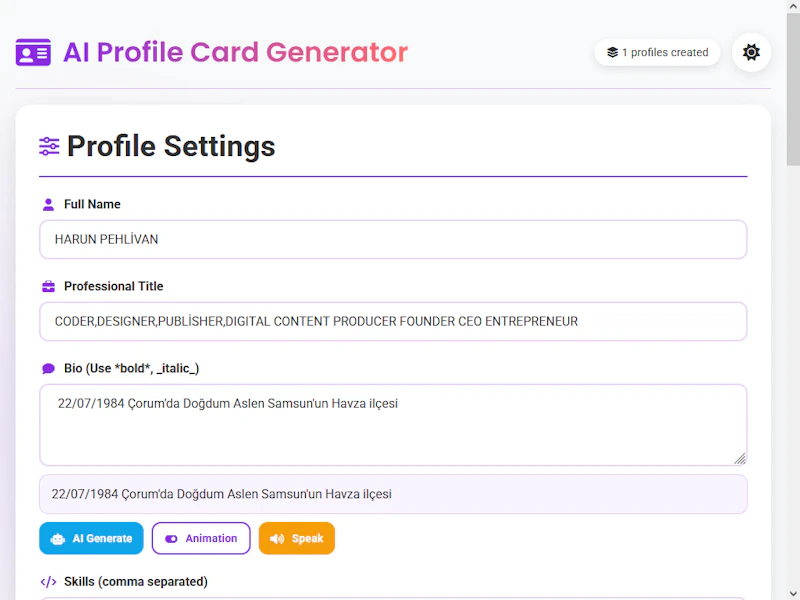Click the briefcase icon beside Professional Title
Image resolution: width=800 pixels, height=600 pixels.
(x=47, y=285)
